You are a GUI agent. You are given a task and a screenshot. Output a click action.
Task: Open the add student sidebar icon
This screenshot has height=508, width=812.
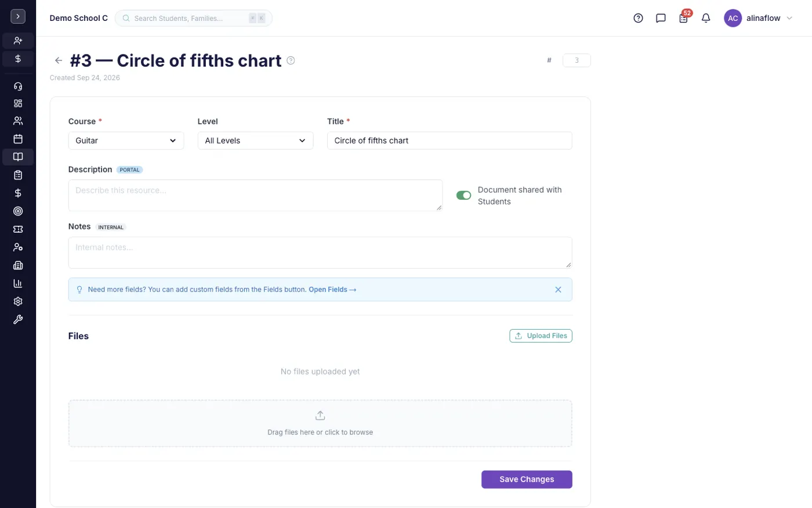pyautogui.click(x=18, y=41)
